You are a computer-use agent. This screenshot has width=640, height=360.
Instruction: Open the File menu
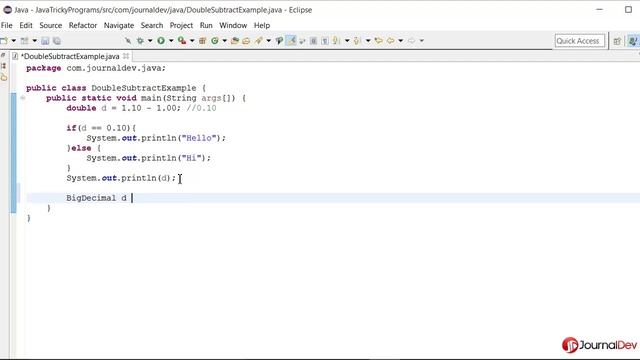(x=7, y=25)
